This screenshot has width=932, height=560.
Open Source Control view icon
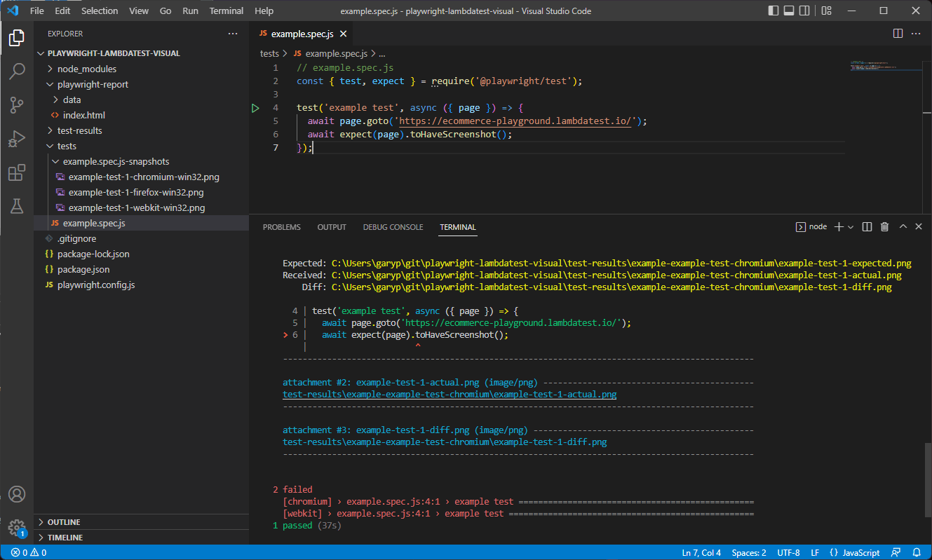pos(17,105)
